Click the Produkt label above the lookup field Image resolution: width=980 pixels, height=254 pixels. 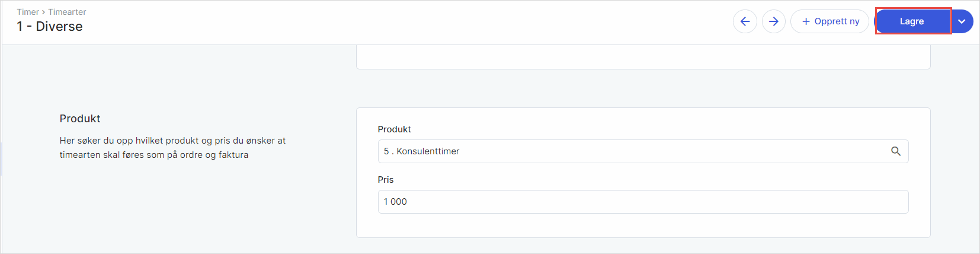[394, 129]
